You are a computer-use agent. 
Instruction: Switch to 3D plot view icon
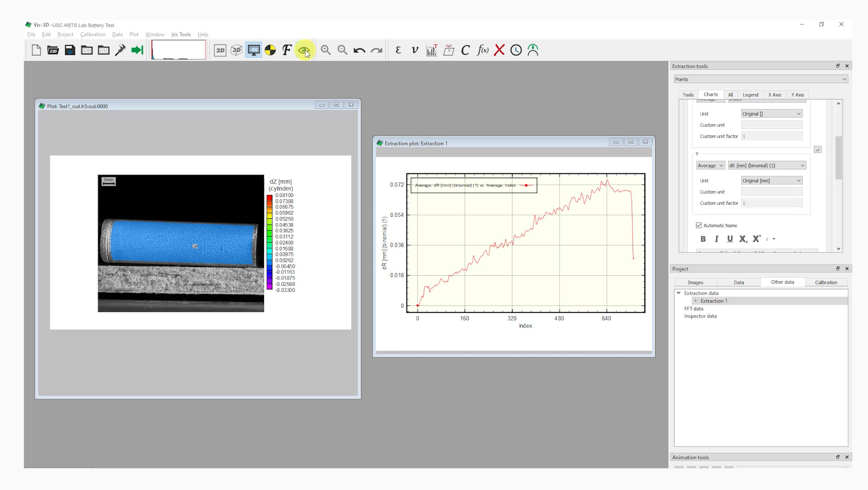tap(236, 50)
